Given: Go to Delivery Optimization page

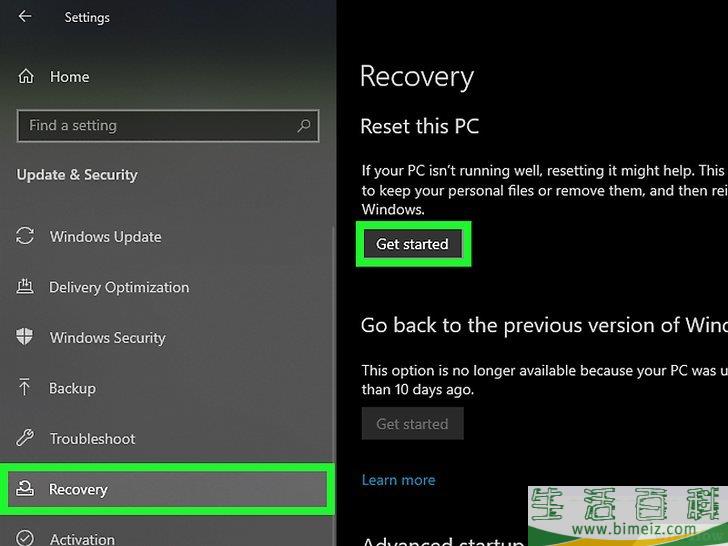Looking at the screenshot, I should pyautogui.click(x=119, y=288).
